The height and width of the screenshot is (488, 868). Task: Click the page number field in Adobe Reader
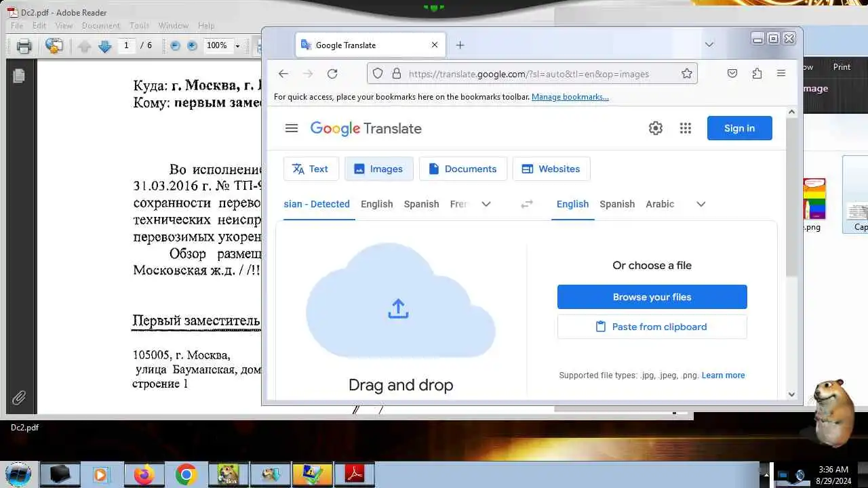point(126,45)
